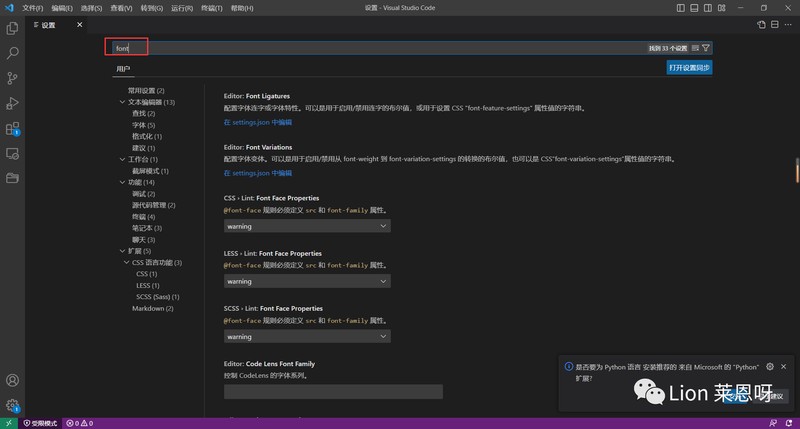The height and width of the screenshot is (429, 800).
Task: Open CSS Lint Font Face Properties dropdown
Action: [307, 226]
